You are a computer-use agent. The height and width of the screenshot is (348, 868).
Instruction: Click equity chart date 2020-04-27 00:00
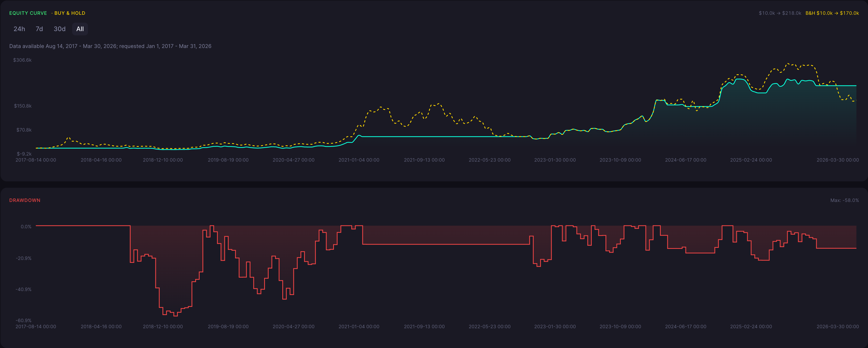click(x=293, y=160)
